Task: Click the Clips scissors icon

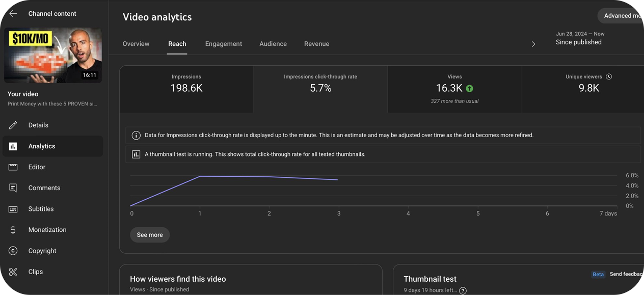Action: 13,272
